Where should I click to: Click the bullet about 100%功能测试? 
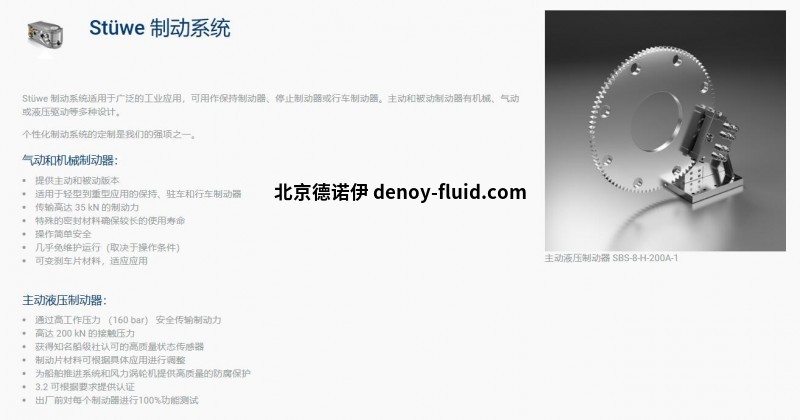click(x=116, y=400)
